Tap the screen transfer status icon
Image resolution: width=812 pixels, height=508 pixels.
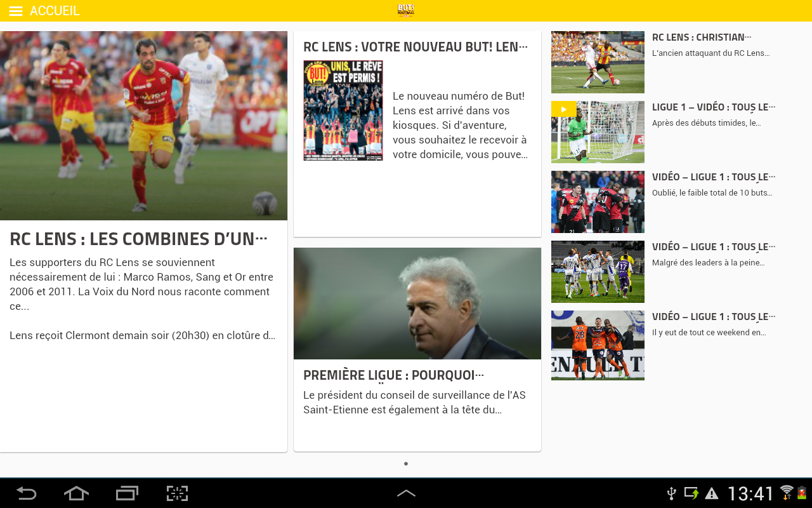click(691, 493)
